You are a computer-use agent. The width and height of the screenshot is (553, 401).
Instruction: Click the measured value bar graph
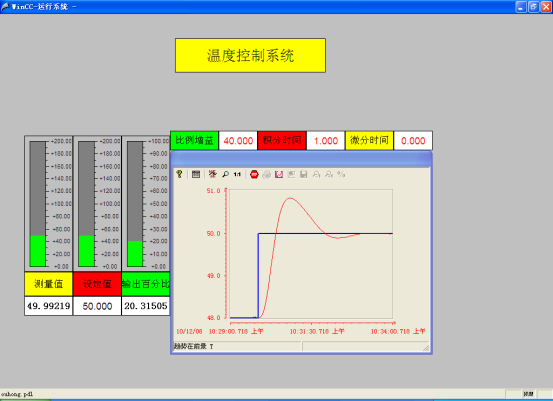pos(49,203)
